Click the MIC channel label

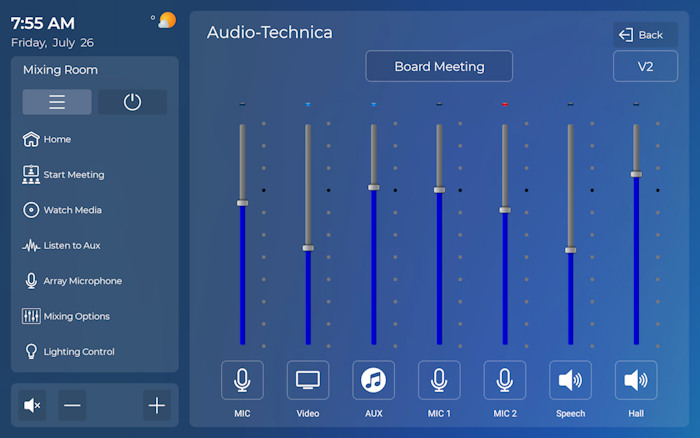[242, 413]
